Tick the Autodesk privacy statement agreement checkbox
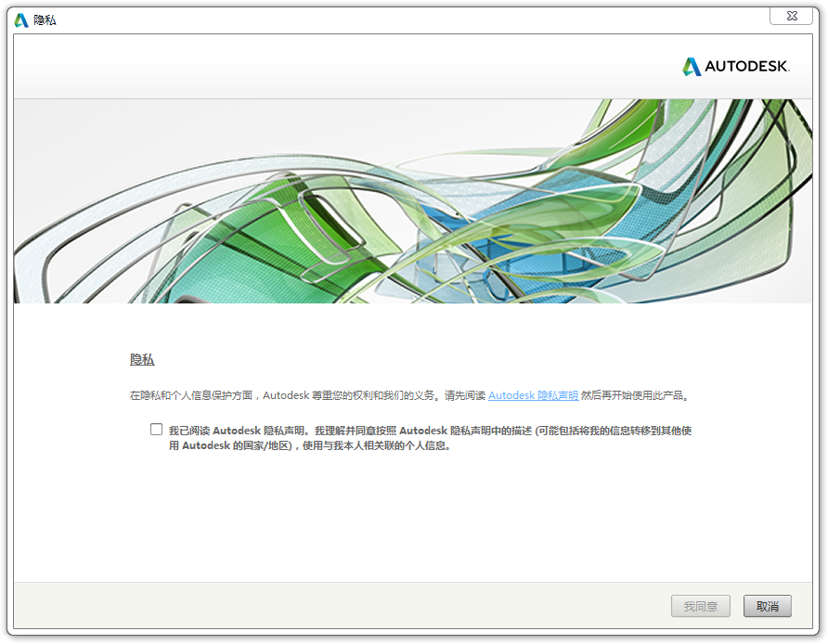This screenshot has width=828, height=644. [x=156, y=430]
